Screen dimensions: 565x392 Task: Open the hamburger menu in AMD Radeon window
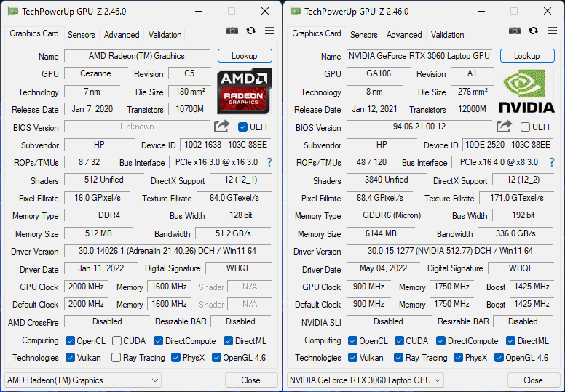pos(269,31)
